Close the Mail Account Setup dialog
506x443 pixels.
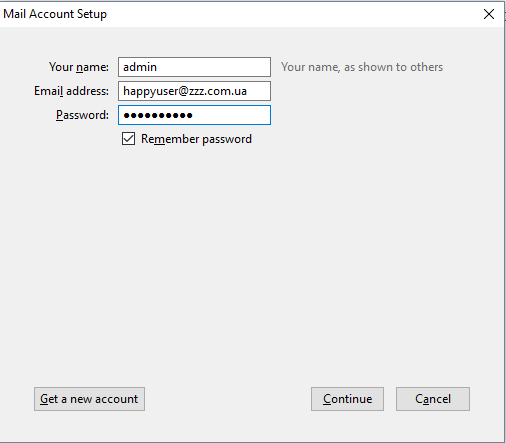pyautogui.click(x=489, y=14)
